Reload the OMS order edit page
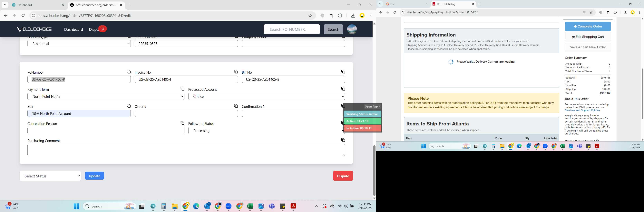Viewport: 644px width, 212px height. click(23, 16)
